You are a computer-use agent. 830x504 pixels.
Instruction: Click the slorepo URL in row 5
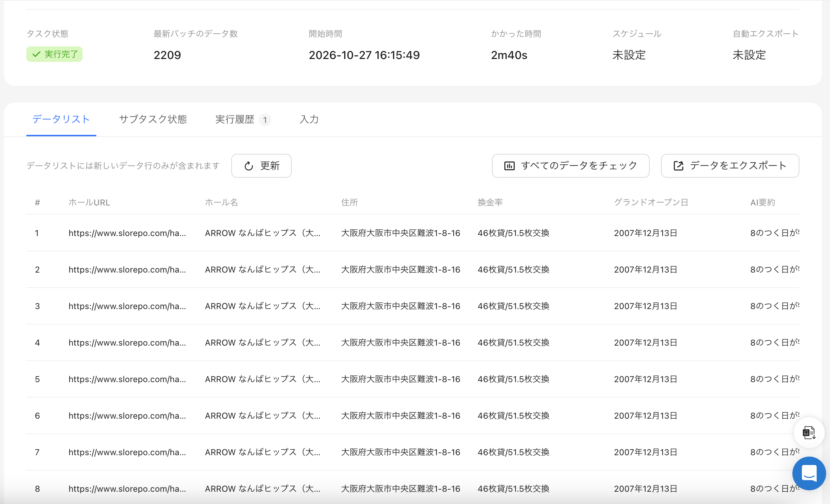coord(127,379)
